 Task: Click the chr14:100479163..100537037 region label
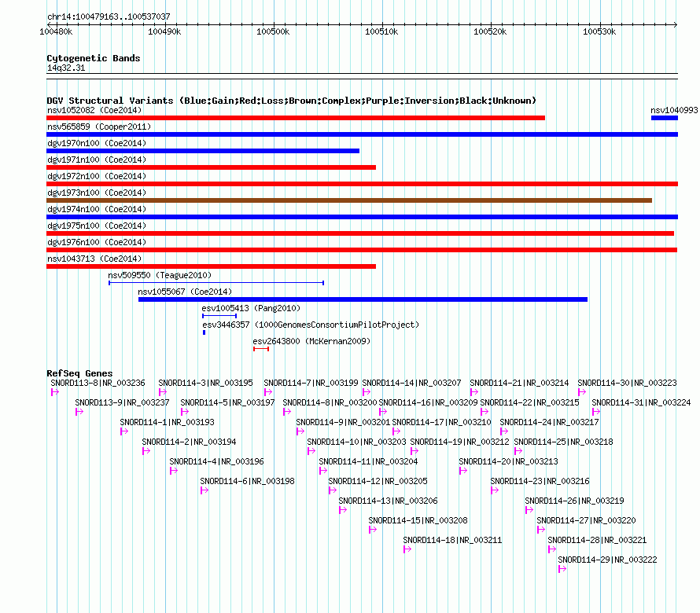click(x=109, y=17)
